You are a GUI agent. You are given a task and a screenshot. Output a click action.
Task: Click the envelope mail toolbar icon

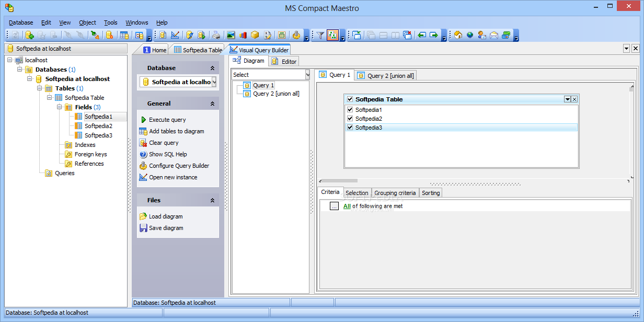point(494,35)
